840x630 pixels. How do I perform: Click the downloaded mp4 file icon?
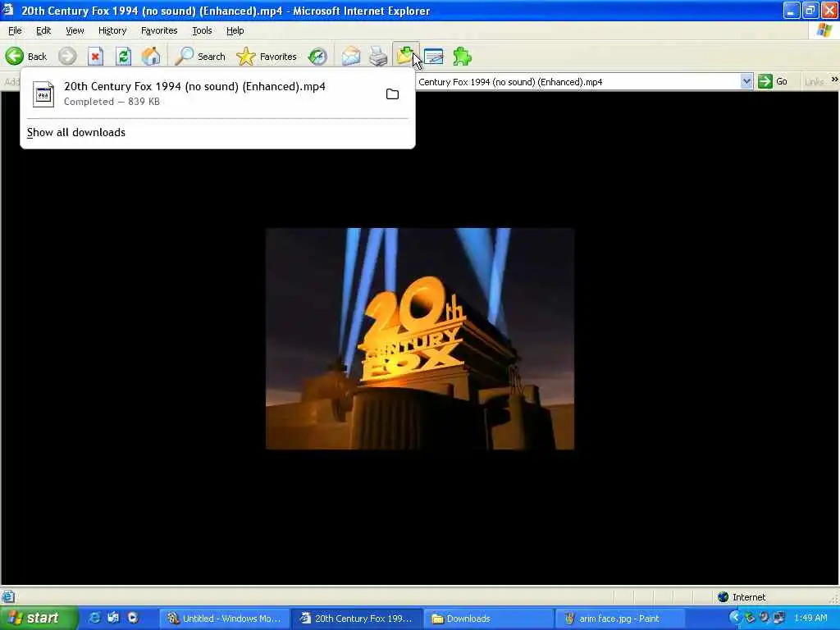[43, 94]
